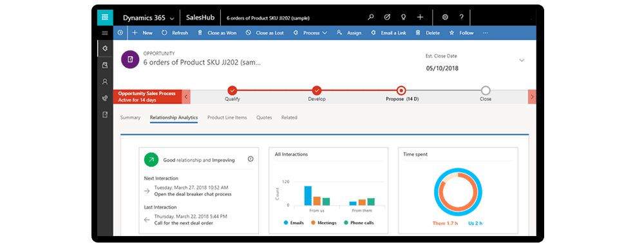Click the Est. Close Date value 05/10/2018
This screenshot has width=644, height=249.
coord(442,68)
